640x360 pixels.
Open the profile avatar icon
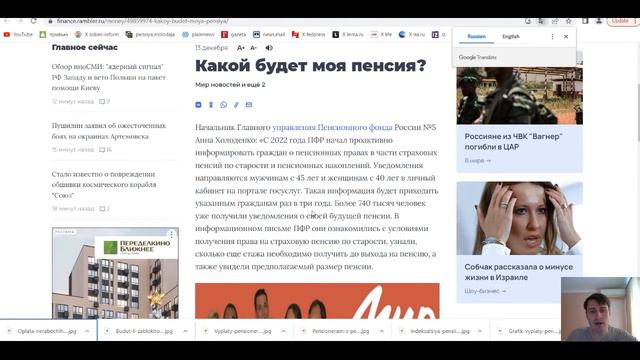pyautogui.click(x=599, y=21)
